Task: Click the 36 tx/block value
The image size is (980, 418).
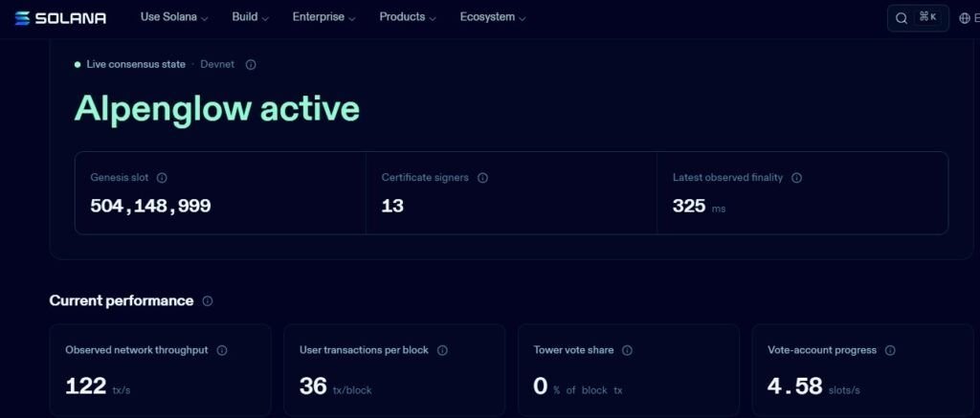Action: coord(336,386)
